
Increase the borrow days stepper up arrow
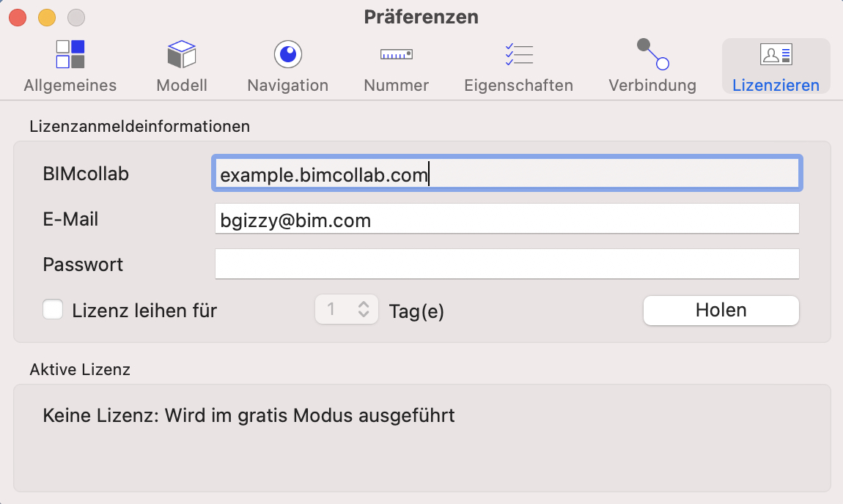[364, 304]
